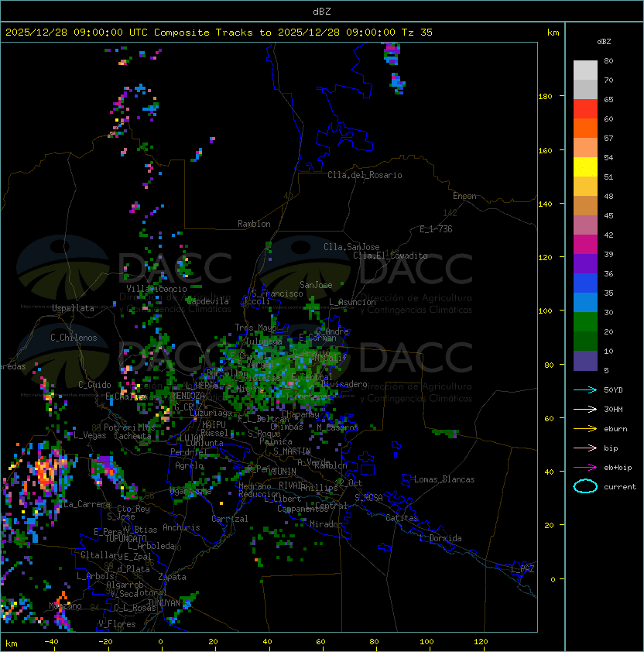Click the pink bip arrow in legend

[x=585, y=448]
